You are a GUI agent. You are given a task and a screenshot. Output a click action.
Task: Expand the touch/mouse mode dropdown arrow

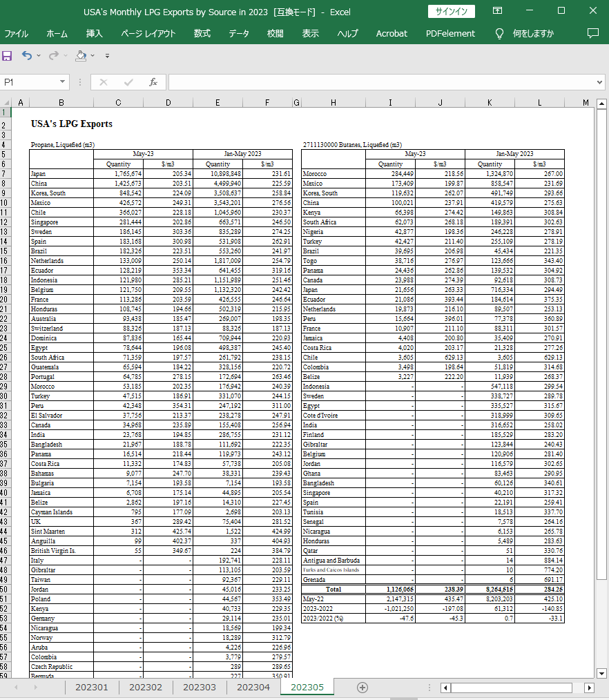[93, 56]
